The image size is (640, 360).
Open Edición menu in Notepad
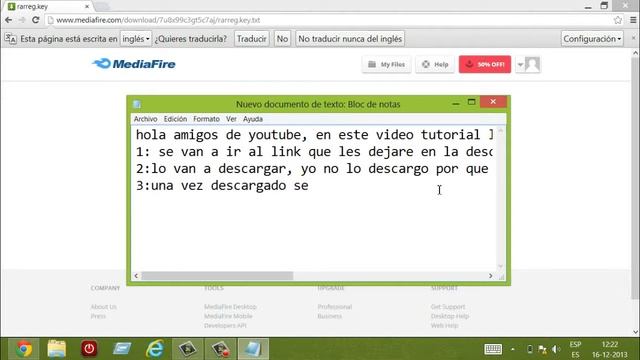coord(175,119)
